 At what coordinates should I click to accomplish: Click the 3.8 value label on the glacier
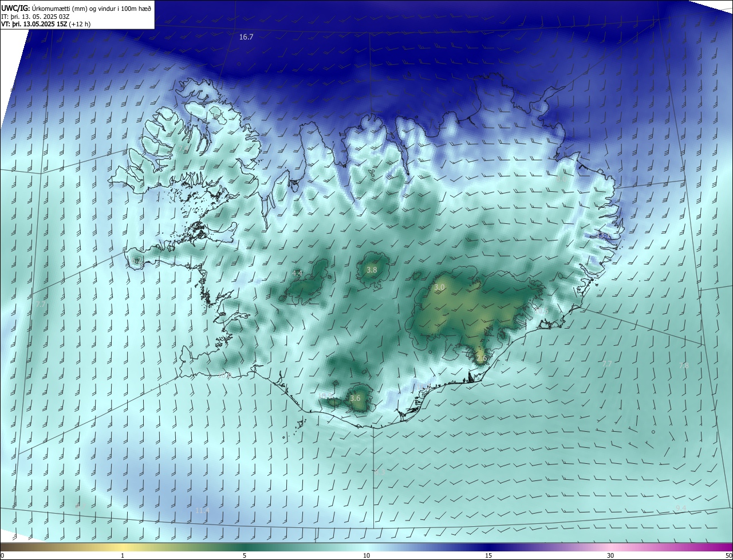point(372,270)
